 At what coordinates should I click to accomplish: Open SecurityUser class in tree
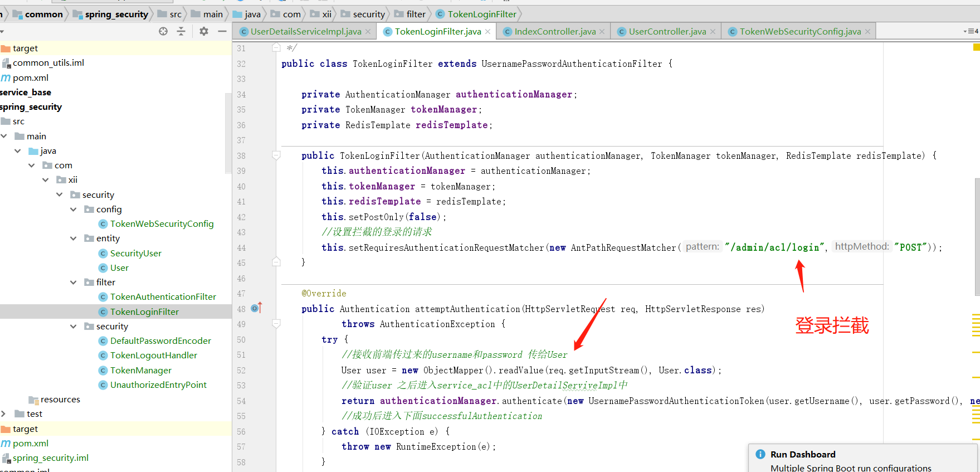point(135,254)
